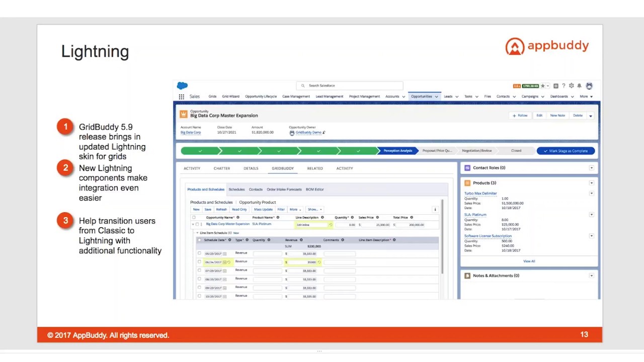Open the calendar picker for 07/23/2017
644x362 pixels.
[224, 271]
